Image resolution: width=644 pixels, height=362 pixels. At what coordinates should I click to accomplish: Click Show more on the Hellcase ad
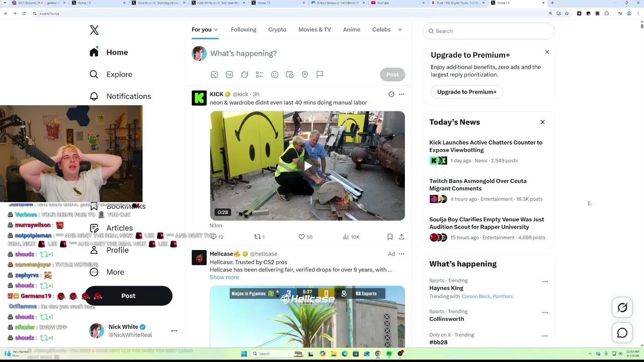[x=224, y=278]
